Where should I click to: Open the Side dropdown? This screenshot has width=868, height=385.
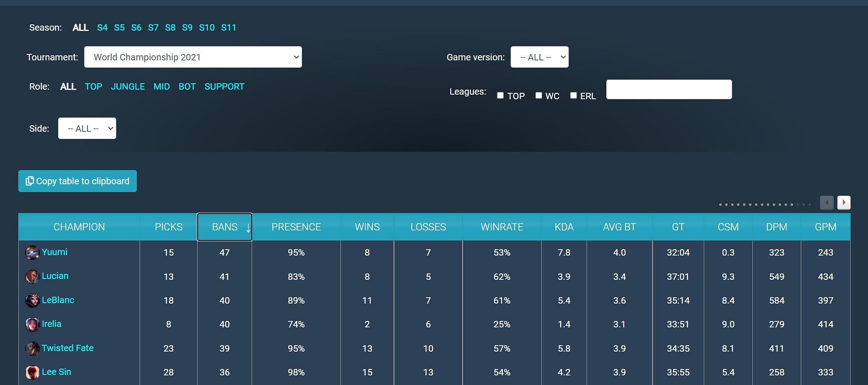click(x=87, y=128)
